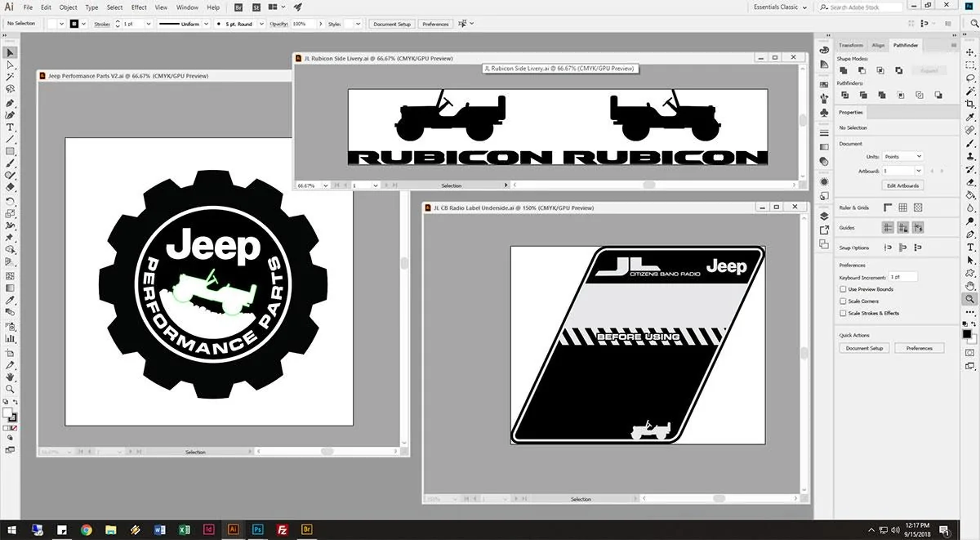Open the stroke color dropdown arrow

click(83, 24)
